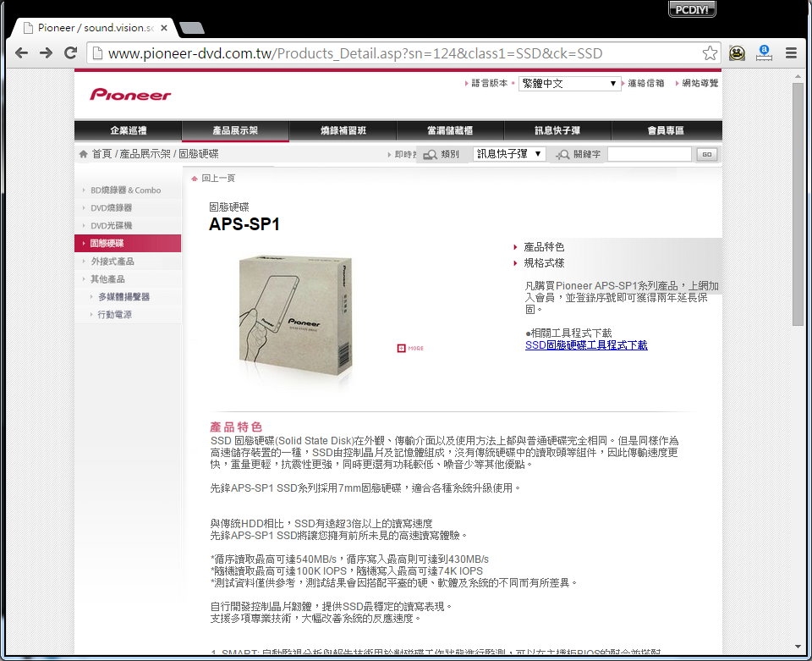Jump to 規格式樣 section link
This screenshot has height=661, width=812.
544,263
